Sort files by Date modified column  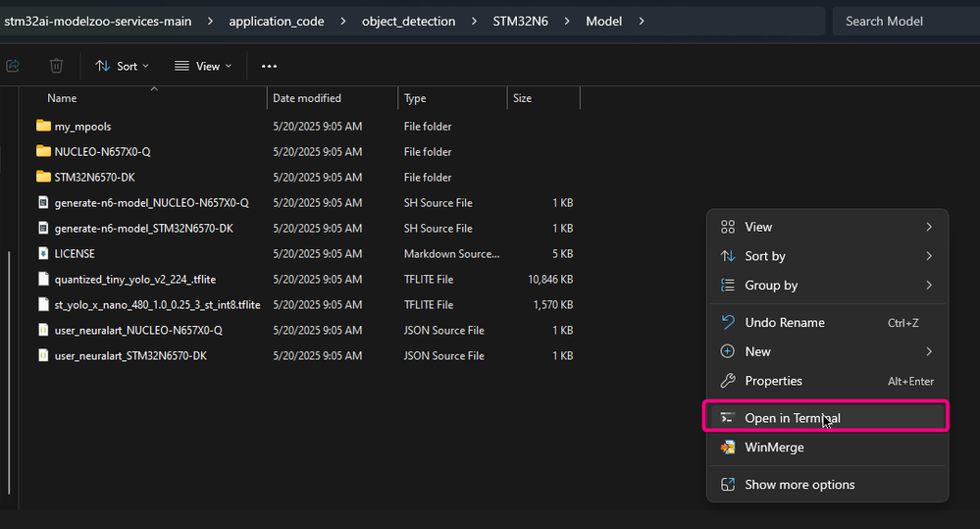pyautogui.click(x=307, y=98)
